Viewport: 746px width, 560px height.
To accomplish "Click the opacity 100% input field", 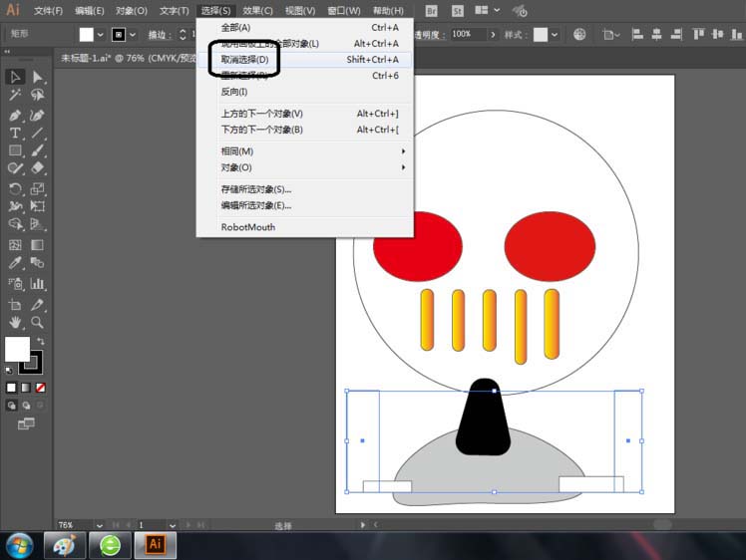I will pos(469,34).
